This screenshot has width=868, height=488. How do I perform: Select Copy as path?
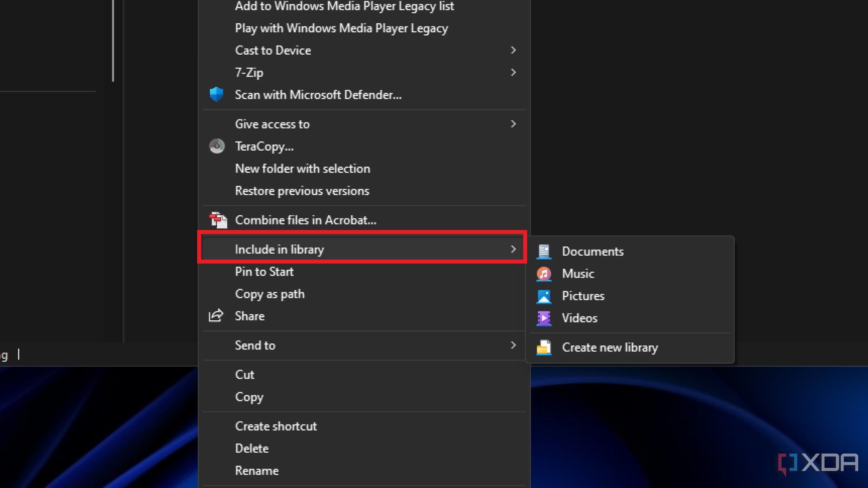point(364,294)
